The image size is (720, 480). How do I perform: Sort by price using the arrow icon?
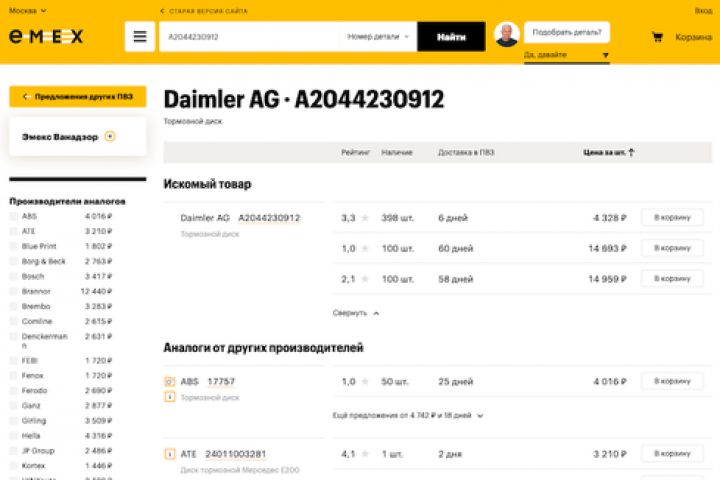pos(631,152)
